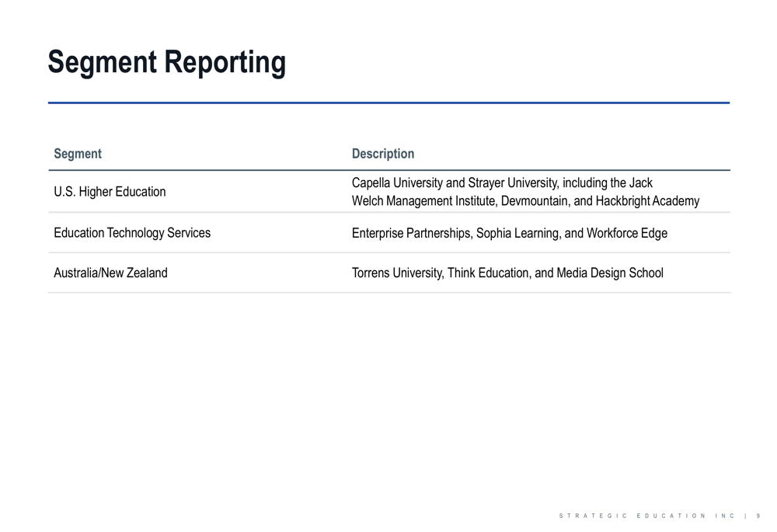
Task: Select Torrens University, Think Education description
Action: click(x=507, y=273)
